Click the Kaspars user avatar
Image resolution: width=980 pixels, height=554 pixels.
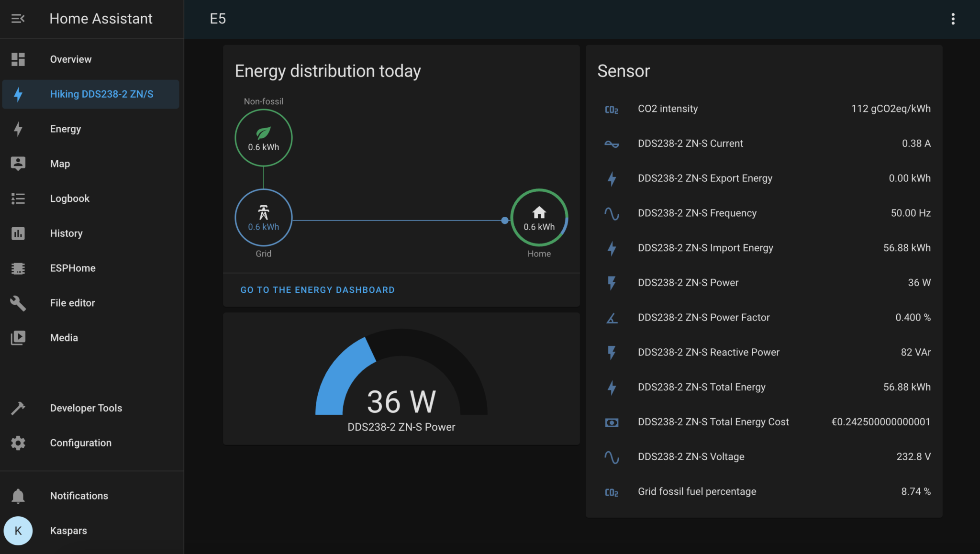(18, 531)
